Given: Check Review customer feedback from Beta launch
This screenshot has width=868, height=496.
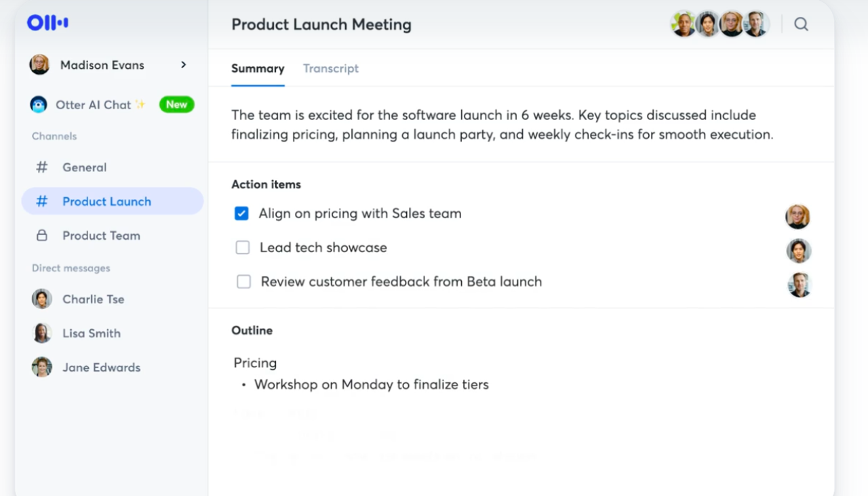Looking at the screenshot, I should coord(243,282).
